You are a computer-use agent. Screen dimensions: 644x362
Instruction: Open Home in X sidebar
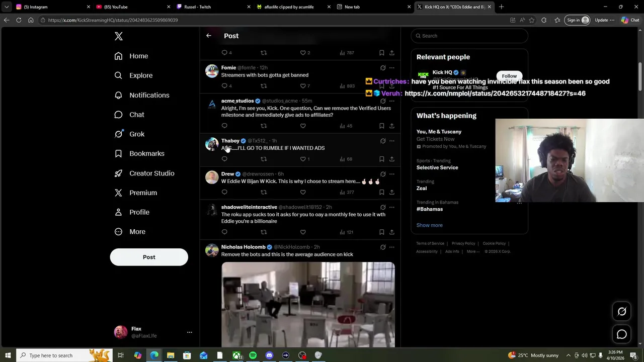(x=131, y=56)
